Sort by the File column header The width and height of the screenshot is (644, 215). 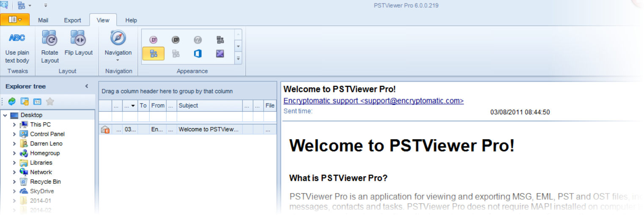[x=270, y=106]
